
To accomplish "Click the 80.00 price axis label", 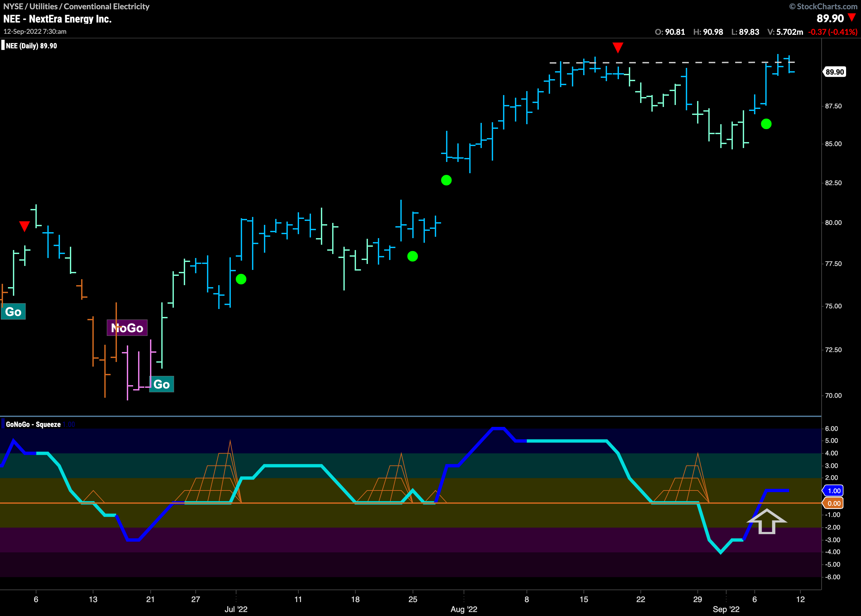I will coord(833,223).
